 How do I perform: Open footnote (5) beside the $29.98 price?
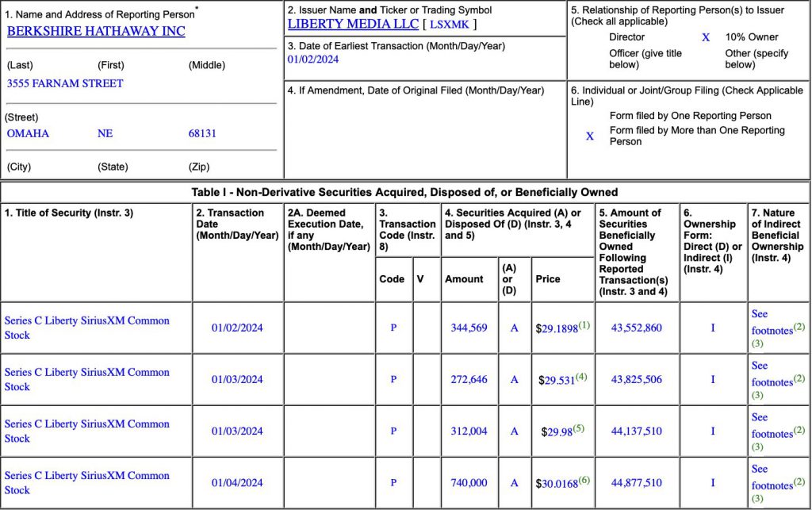577,428
